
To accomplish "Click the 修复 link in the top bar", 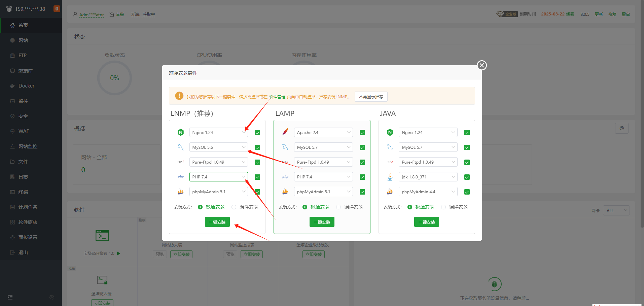I will coord(612,14).
